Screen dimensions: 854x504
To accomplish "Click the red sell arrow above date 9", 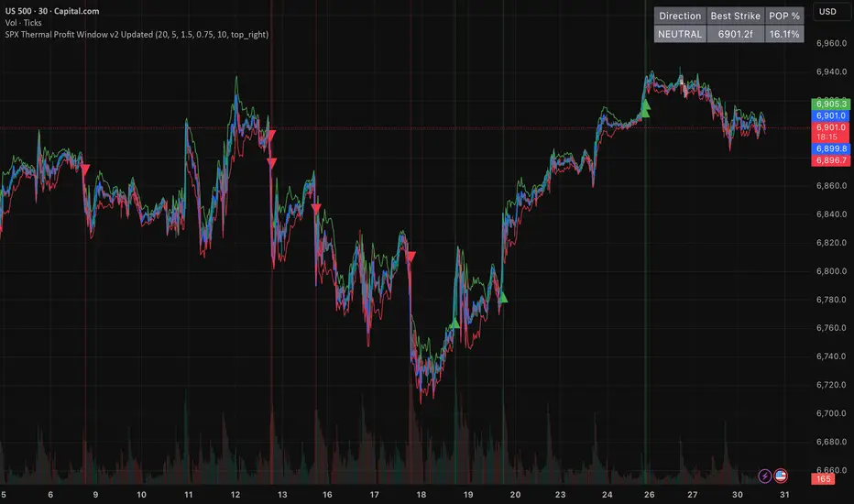I will [x=85, y=170].
